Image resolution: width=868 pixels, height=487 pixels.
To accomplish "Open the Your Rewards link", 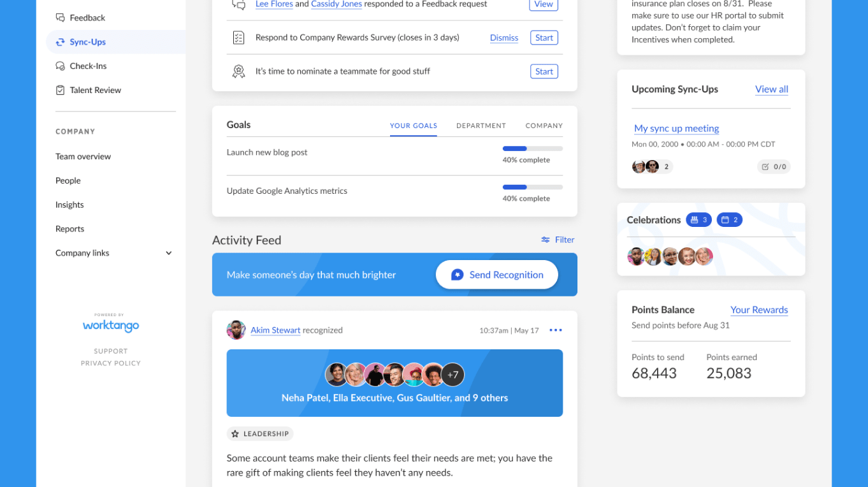I will 758,310.
